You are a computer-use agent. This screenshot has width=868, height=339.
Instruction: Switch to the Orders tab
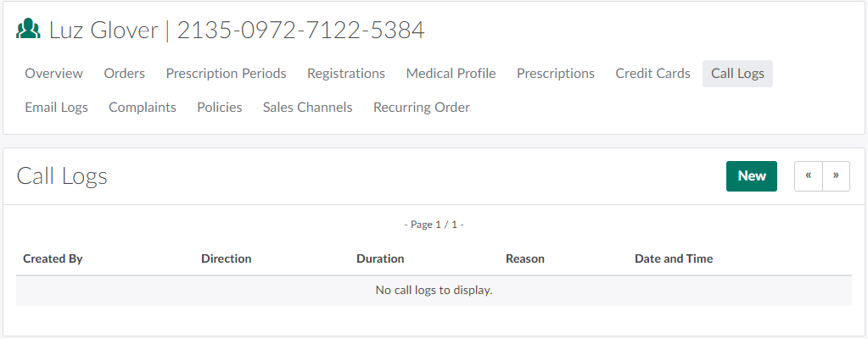pyautogui.click(x=125, y=74)
